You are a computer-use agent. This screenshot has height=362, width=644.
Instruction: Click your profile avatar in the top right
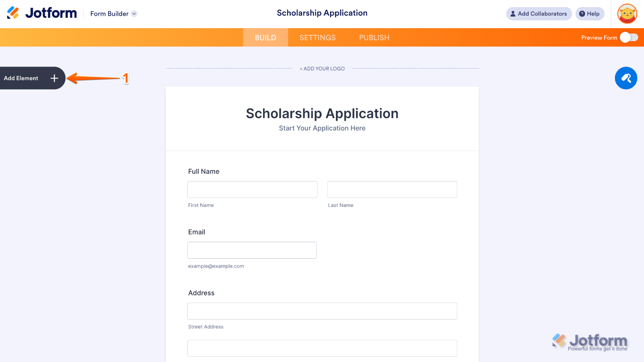627,13
